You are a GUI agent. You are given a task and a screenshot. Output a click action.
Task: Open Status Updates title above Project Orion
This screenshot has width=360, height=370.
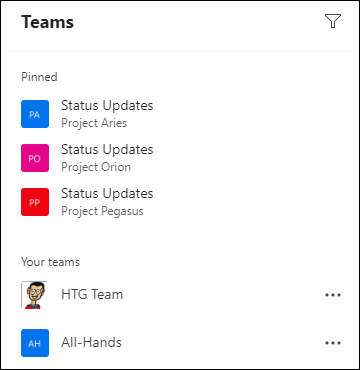(107, 150)
